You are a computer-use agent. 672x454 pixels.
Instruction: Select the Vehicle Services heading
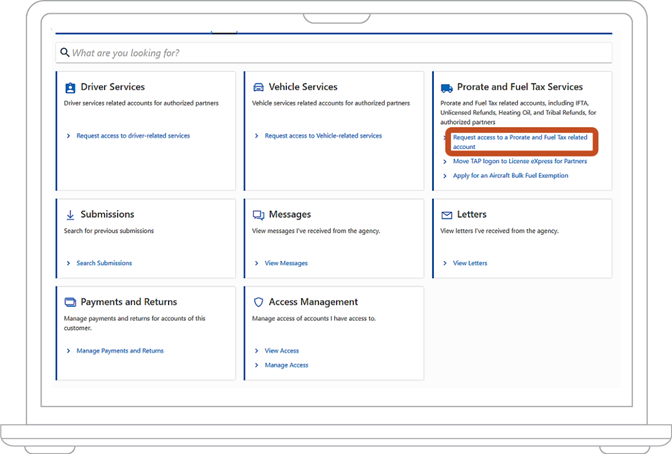pos(303,87)
